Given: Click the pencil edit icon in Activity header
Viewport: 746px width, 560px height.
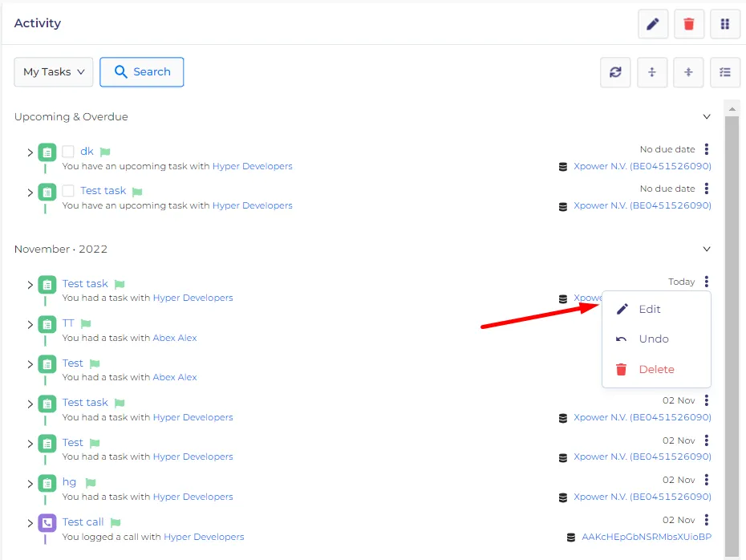Looking at the screenshot, I should pyautogui.click(x=653, y=24).
